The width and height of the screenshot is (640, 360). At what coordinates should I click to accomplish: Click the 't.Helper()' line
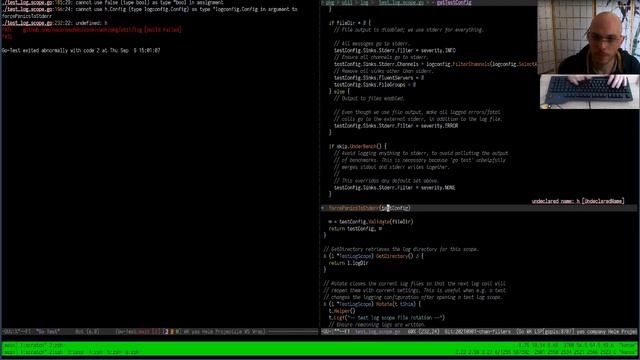coord(342,311)
